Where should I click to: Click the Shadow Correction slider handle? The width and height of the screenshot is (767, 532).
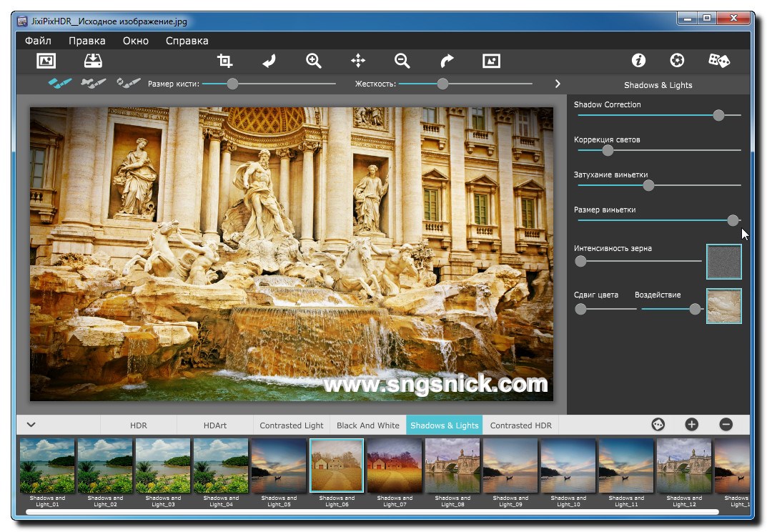click(x=718, y=115)
